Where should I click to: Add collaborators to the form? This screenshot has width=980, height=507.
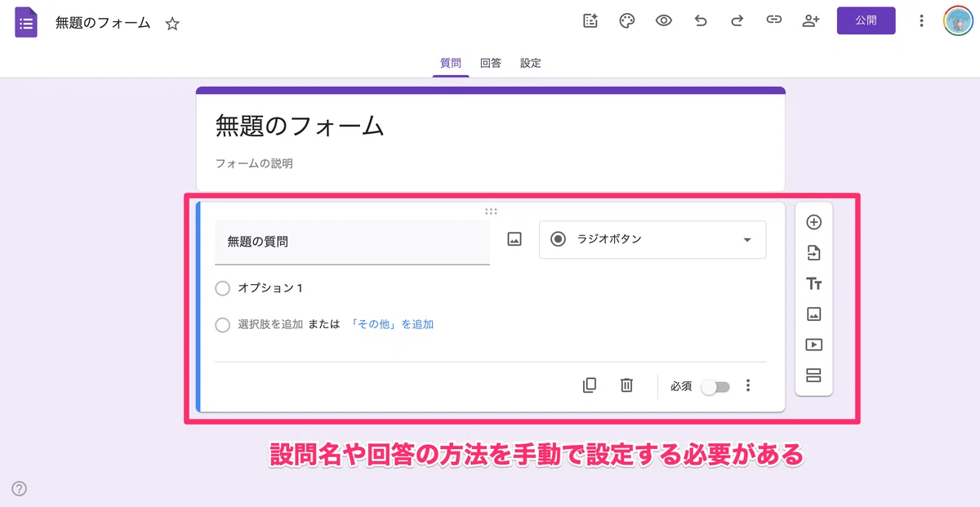(811, 21)
